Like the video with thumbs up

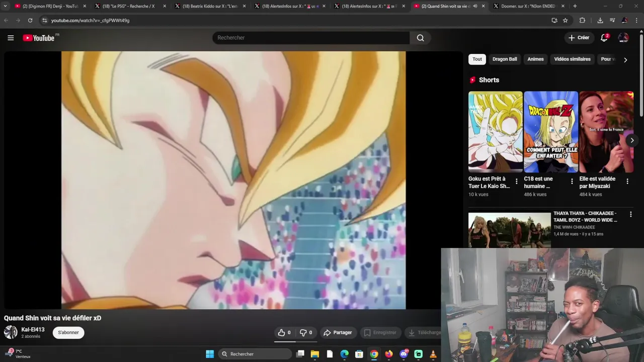(x=284, y=332)
